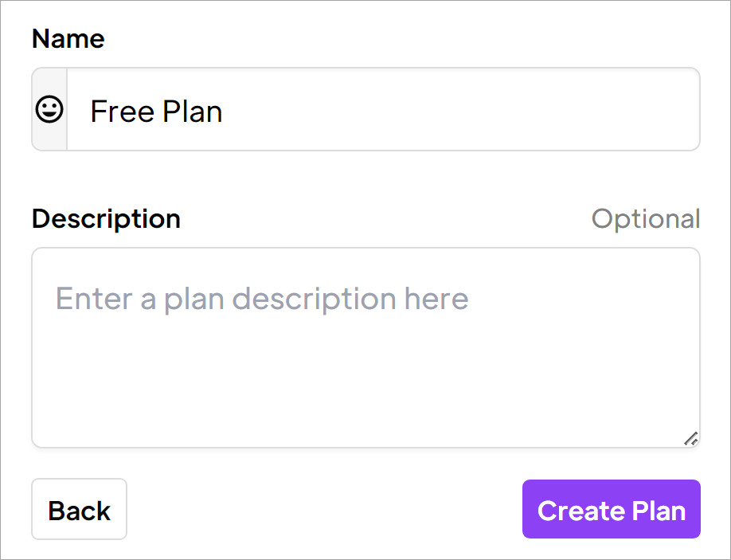731x560 pixels.
Task: Click the purple Create Plan button
Action: pos(612,509)
